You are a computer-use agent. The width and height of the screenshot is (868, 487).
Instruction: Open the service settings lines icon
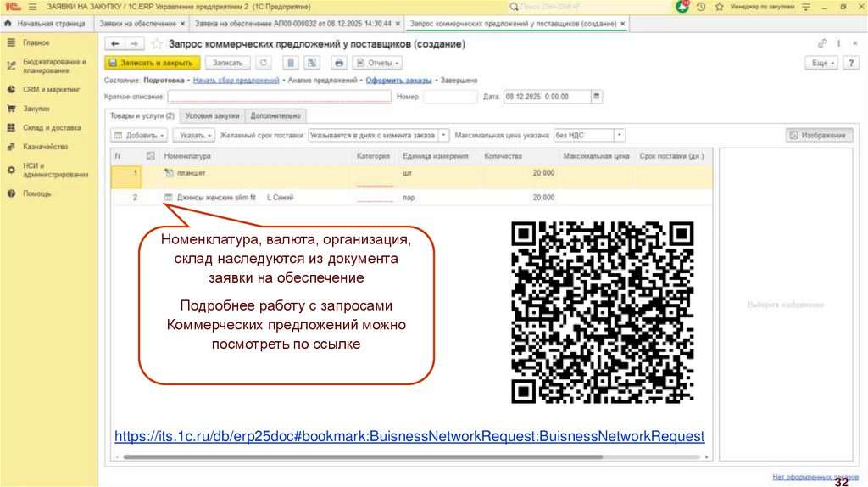pyautogui.click(x=806, y=7)
